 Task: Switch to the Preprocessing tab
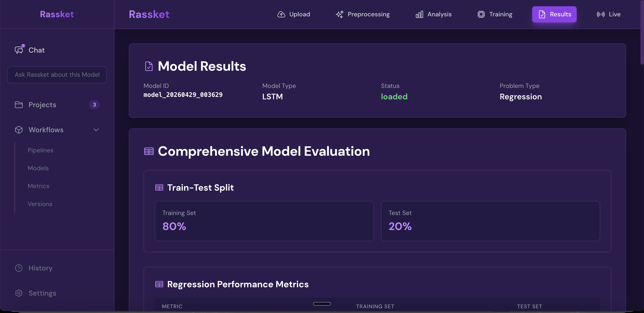coord(363,14)
